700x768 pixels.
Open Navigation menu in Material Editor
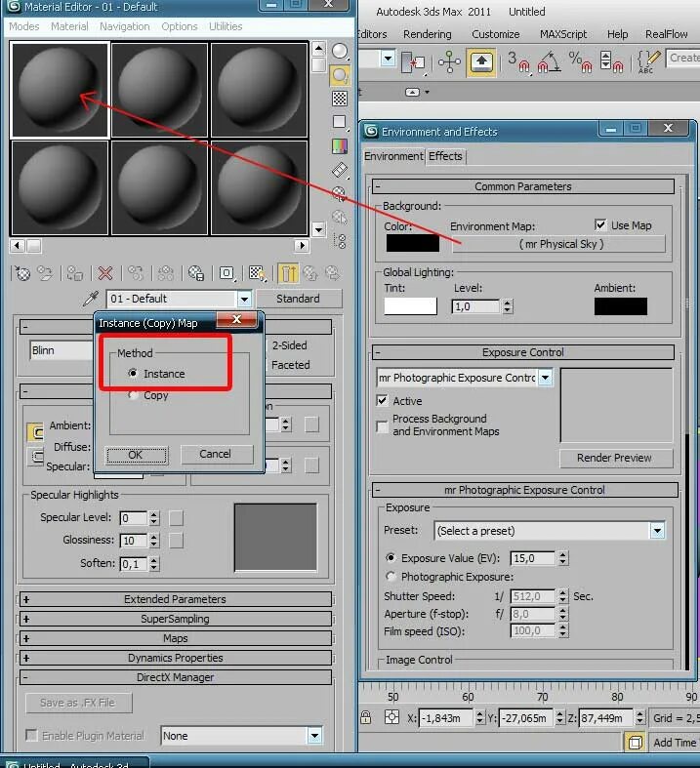(x=125, y=26)
